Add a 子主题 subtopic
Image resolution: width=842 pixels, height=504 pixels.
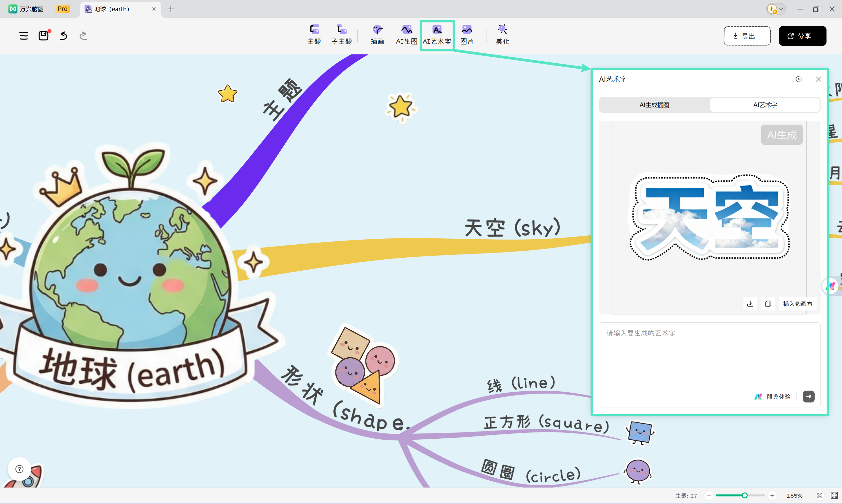coord(341,35)
